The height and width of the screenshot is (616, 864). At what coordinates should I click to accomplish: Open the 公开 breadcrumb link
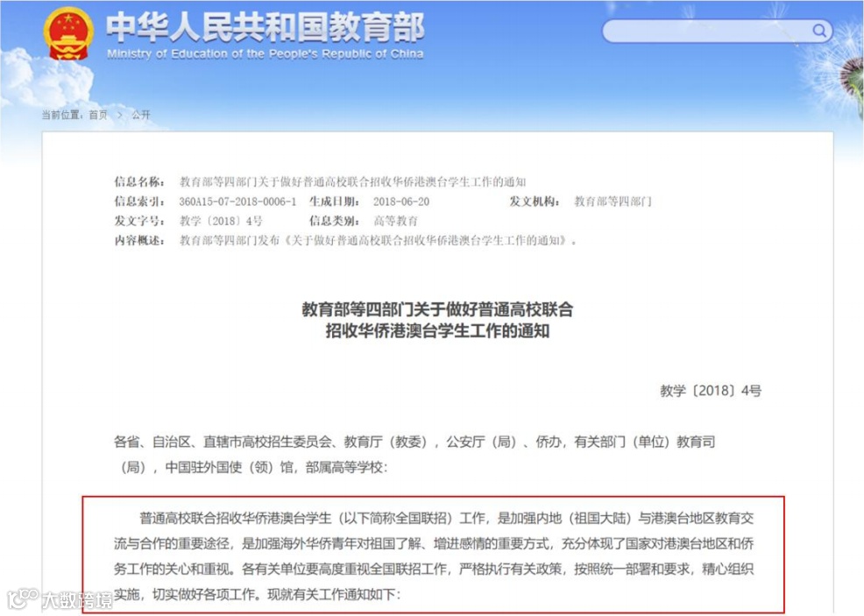coord(140,115)
